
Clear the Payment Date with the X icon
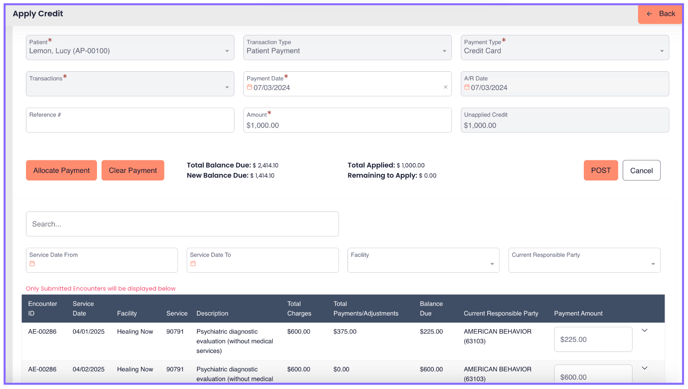[x=445, y=87]
